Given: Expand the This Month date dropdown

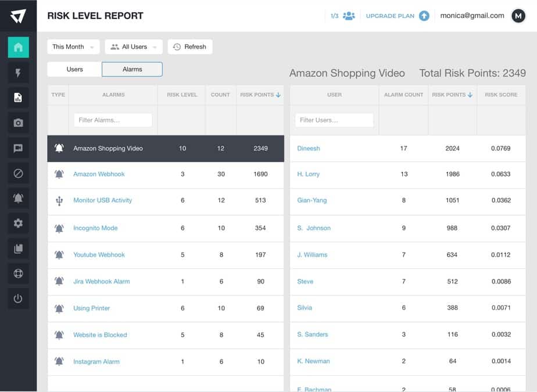Looking at the screenshot, I should pos(73,46).
